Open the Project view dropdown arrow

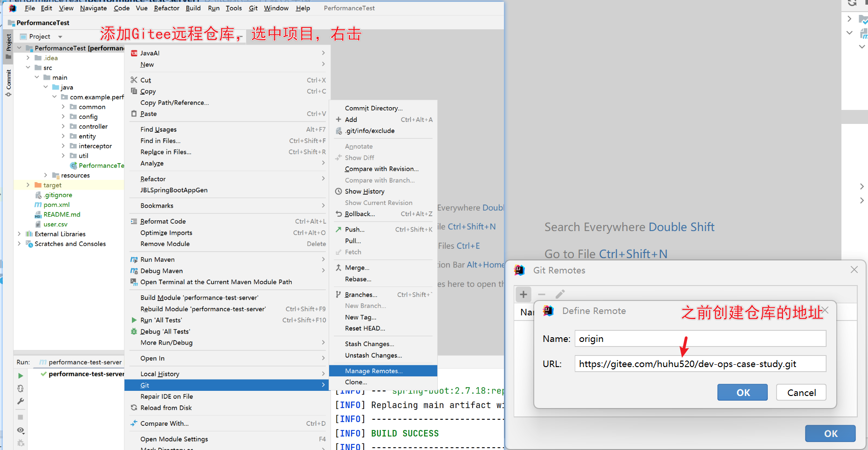click(60, 37)
